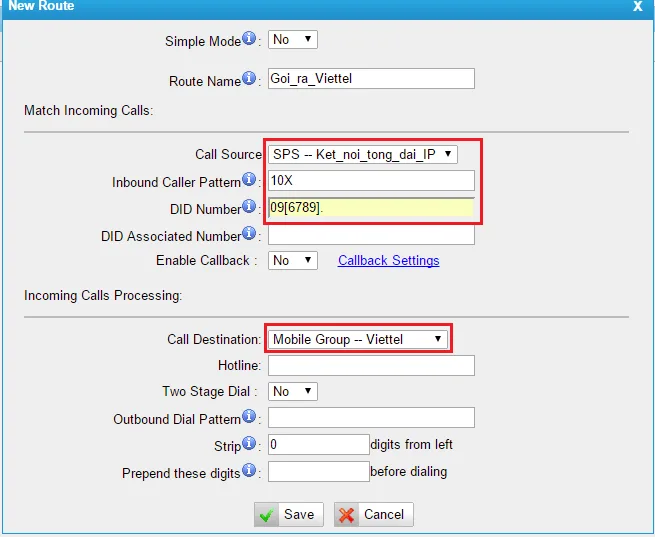
Task: Click info icon for Prepend these digits
Action: coord(249,471)
